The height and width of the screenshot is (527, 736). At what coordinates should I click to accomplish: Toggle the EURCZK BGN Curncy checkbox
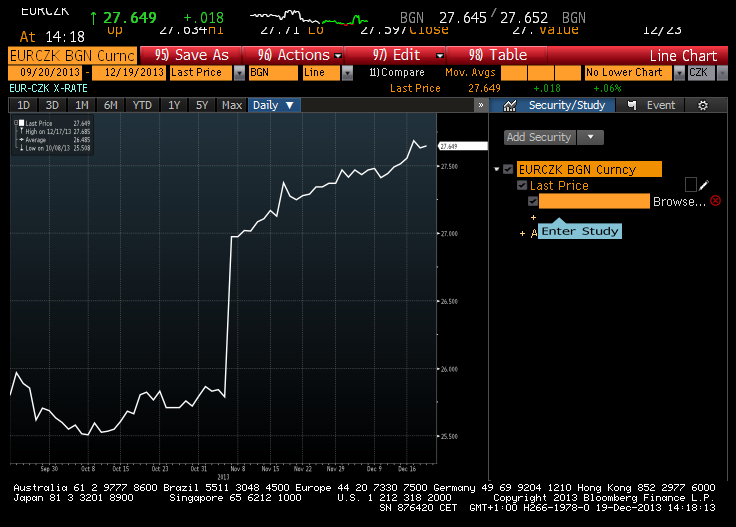[x=508, y=169]
